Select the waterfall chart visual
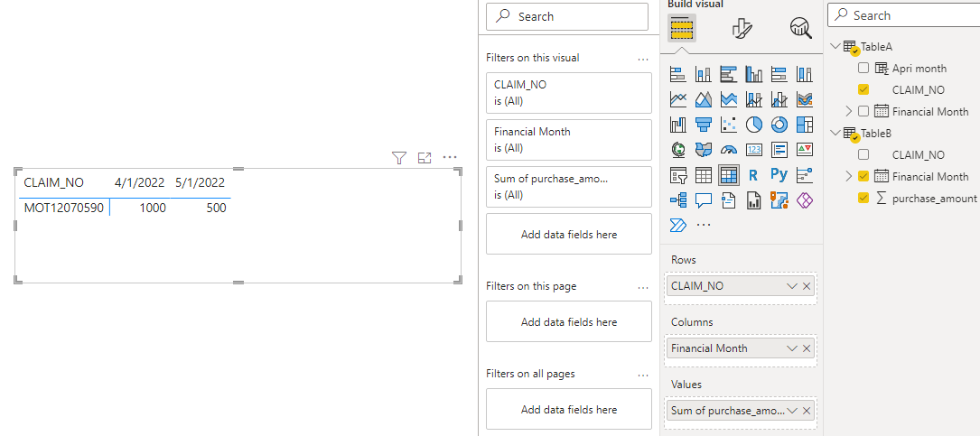The width and height of the screenshot is (980, 436). (x=678, y=125)
